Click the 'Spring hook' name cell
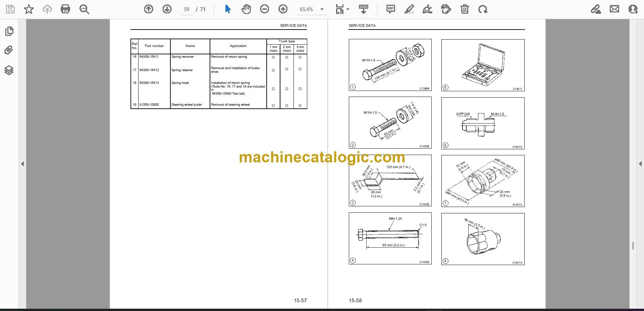The width and height of the screenshot is (644, 311). pos(180,83)
